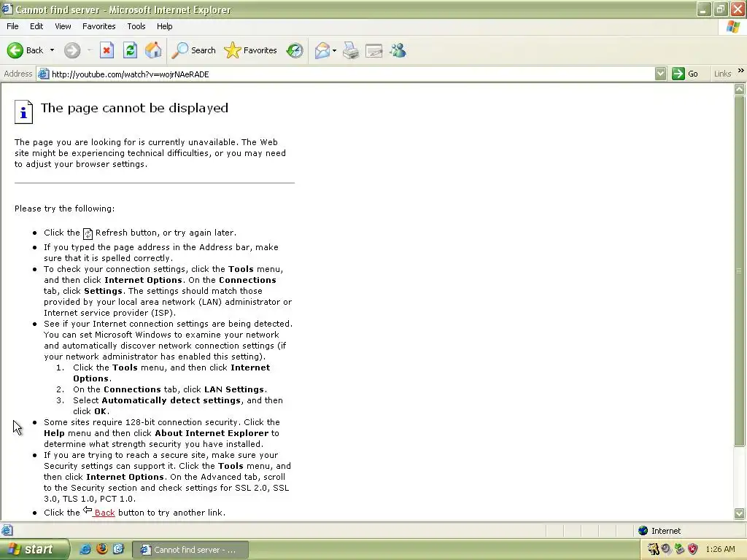Screen dimensions: 747x560
Task: Click the heading "The page cannot be displayed"
Action: [x=134, y=108]
